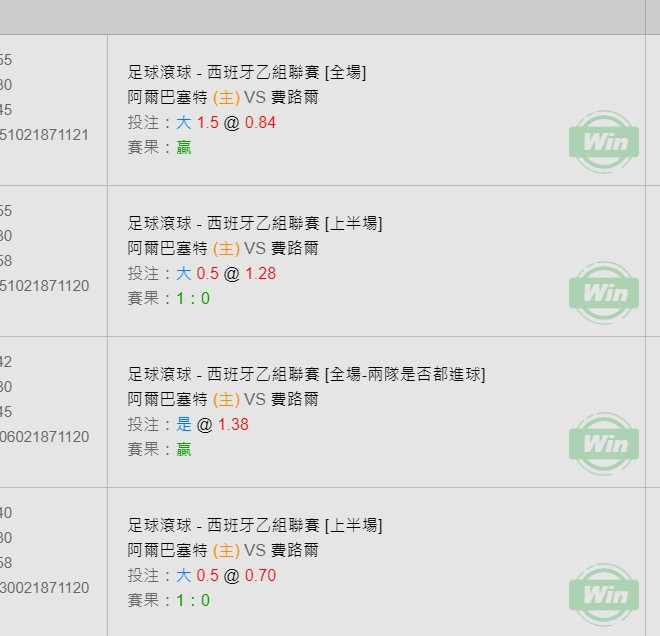The height and width of the screenshot is (636, 660).
Task: Click the 賽果 1 : 0 under odds 1.28
Action: 169,298
